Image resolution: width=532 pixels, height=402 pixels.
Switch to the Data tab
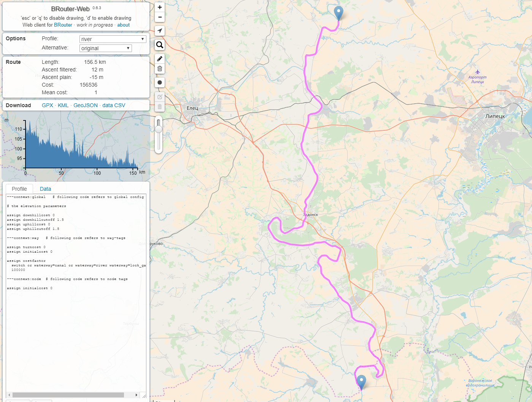point(45,189)
